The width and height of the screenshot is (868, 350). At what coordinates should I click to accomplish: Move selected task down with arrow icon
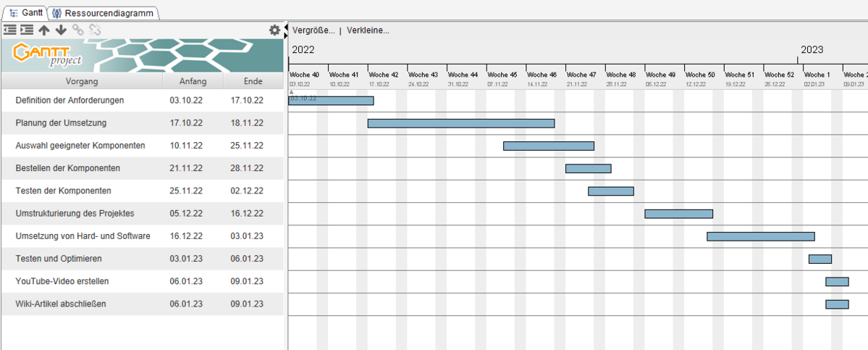61,30
